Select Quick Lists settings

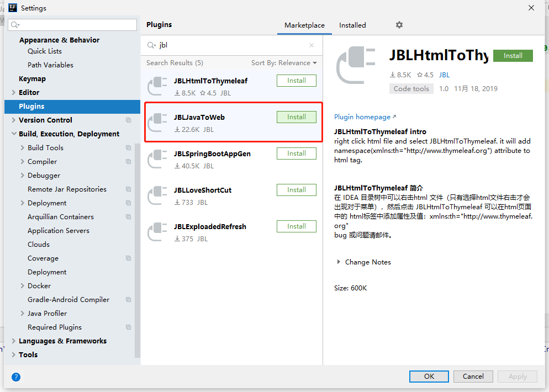click(45, 51)
